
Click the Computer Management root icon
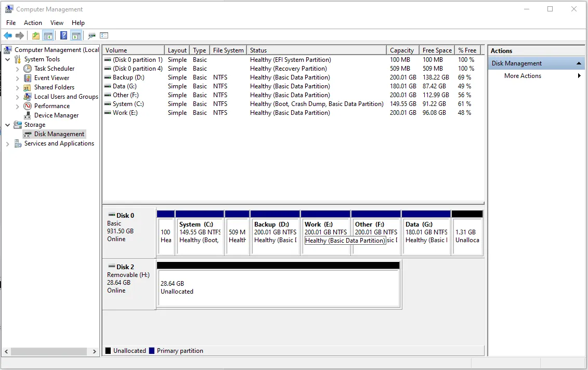(x=8, y=50)
